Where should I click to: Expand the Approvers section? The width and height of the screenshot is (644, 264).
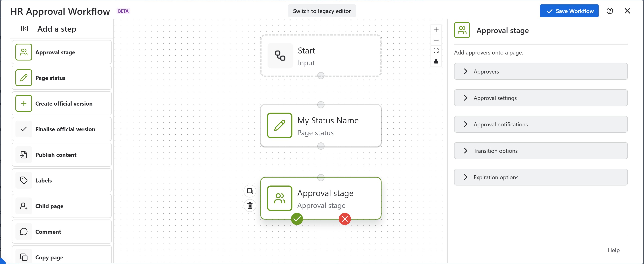point(540,72)
